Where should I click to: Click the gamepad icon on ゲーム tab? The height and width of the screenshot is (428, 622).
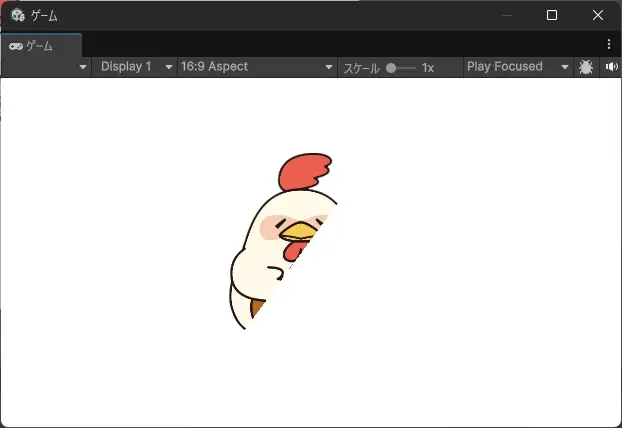[x=15, y=46]
